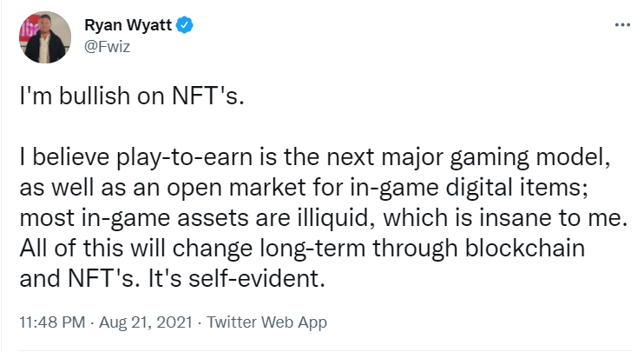The width and height of the screenshot is (644, 352).
Task: Open the tweet's three-dot more options menu
Action: click(x=621, y=24)
